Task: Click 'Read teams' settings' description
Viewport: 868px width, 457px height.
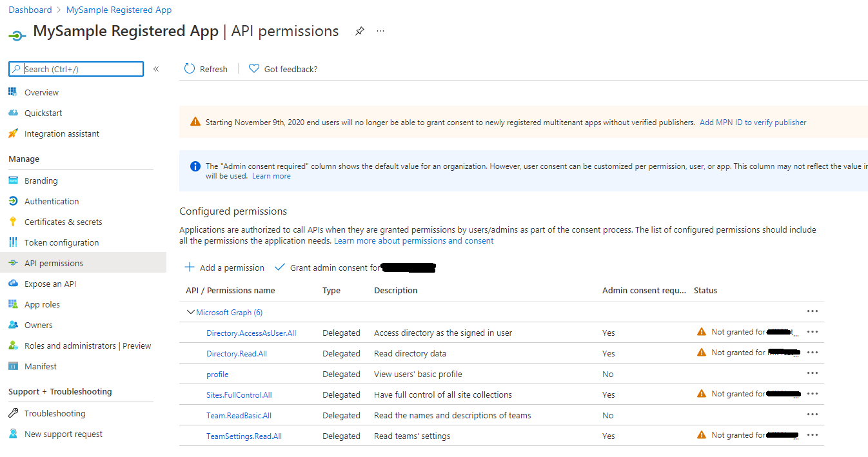Action: (412, 436)
